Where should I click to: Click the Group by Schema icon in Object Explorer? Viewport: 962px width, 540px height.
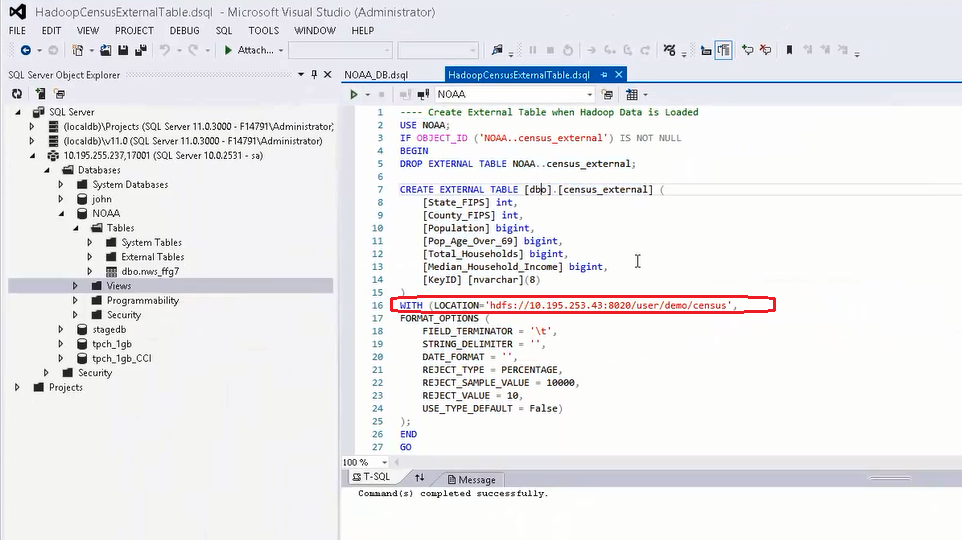click(x=60, y=94)
